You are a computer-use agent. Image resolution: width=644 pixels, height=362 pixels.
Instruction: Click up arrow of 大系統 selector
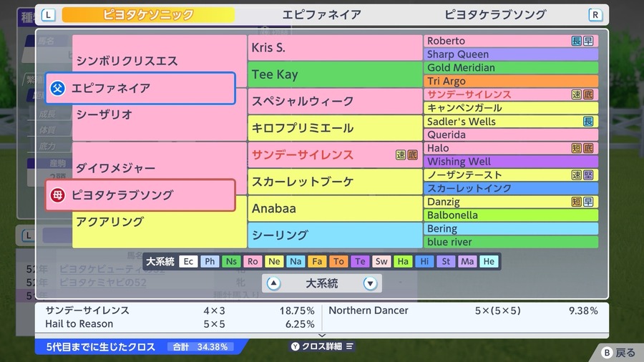coord(273,283)
